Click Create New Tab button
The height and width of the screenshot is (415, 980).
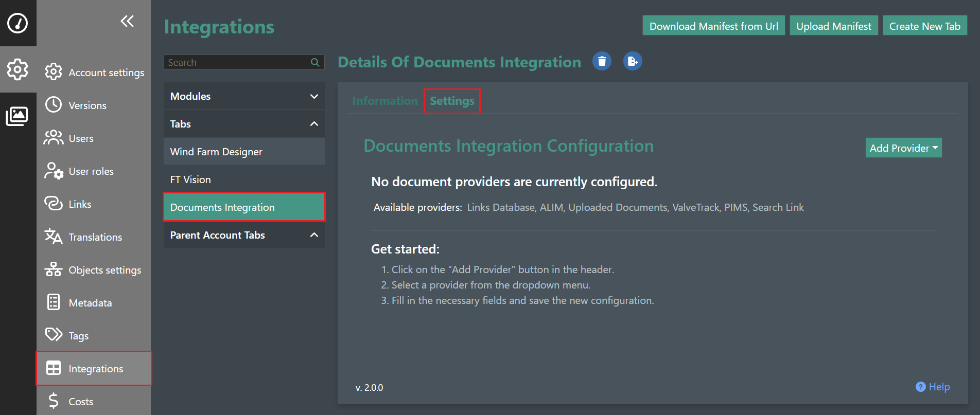tap(925, 26)
